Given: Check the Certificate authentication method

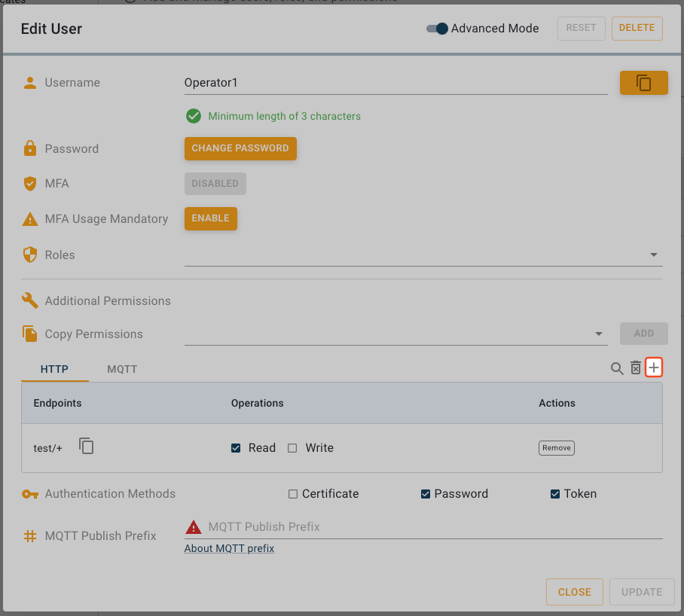Looking at the screenshot, I should [292, 493].
